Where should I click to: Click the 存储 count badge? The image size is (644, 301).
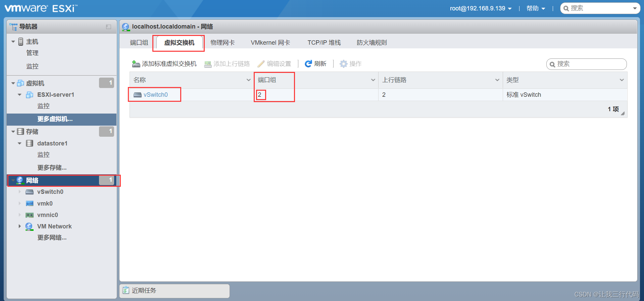[106, 131]
